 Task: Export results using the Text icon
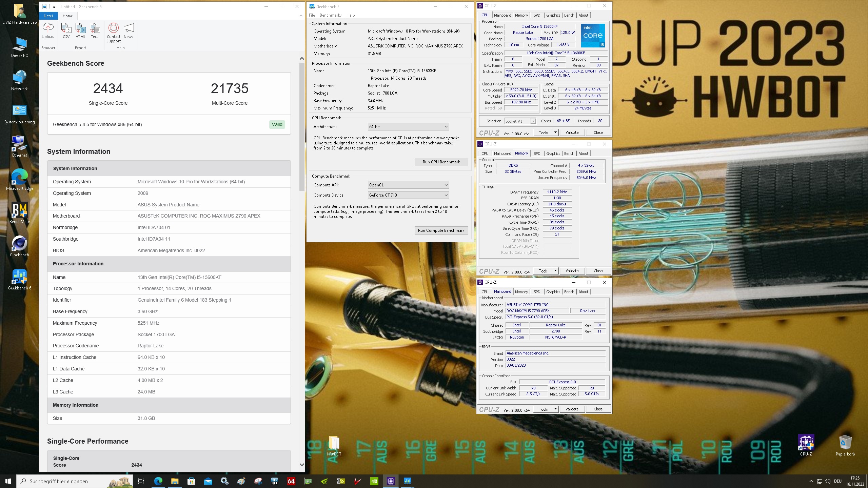pos(95,30)
